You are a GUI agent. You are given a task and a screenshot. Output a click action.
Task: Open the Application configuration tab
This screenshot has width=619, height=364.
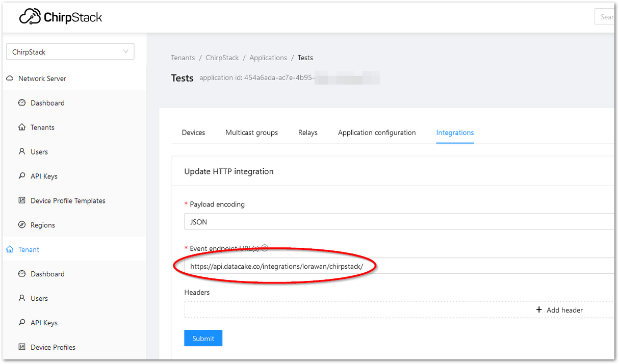coord(377,133)
